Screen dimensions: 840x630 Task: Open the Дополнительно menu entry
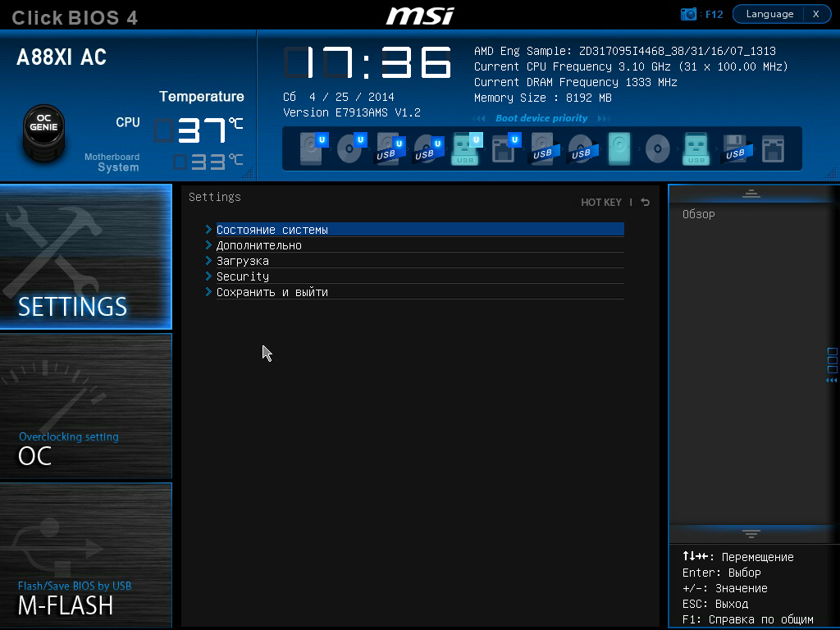tap(420, 244)
